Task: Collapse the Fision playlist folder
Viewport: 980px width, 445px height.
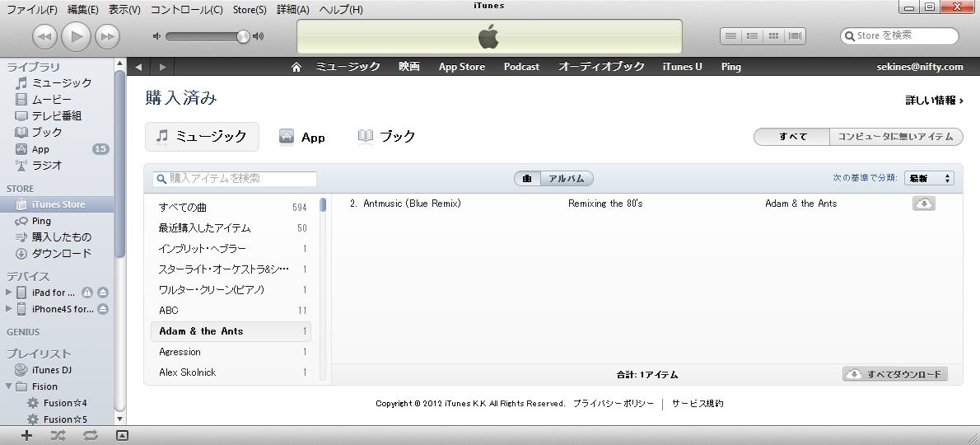Action: click(x=9, y=386)
